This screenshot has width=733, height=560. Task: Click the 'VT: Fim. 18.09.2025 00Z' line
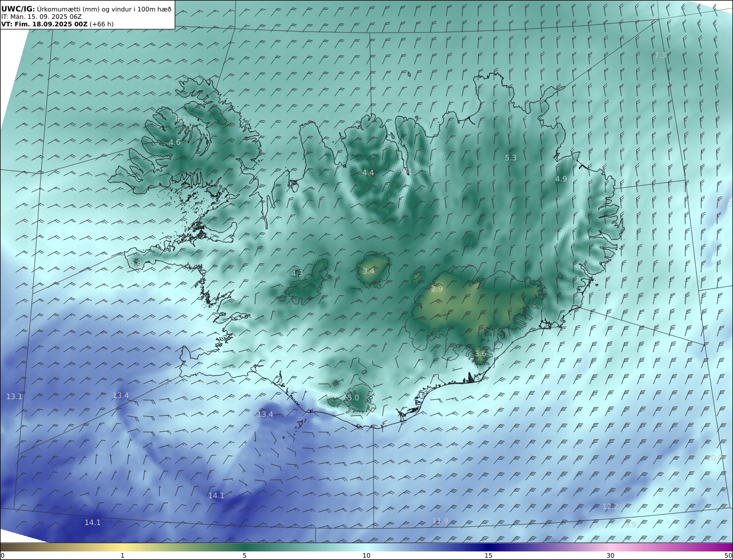point(44,24)
